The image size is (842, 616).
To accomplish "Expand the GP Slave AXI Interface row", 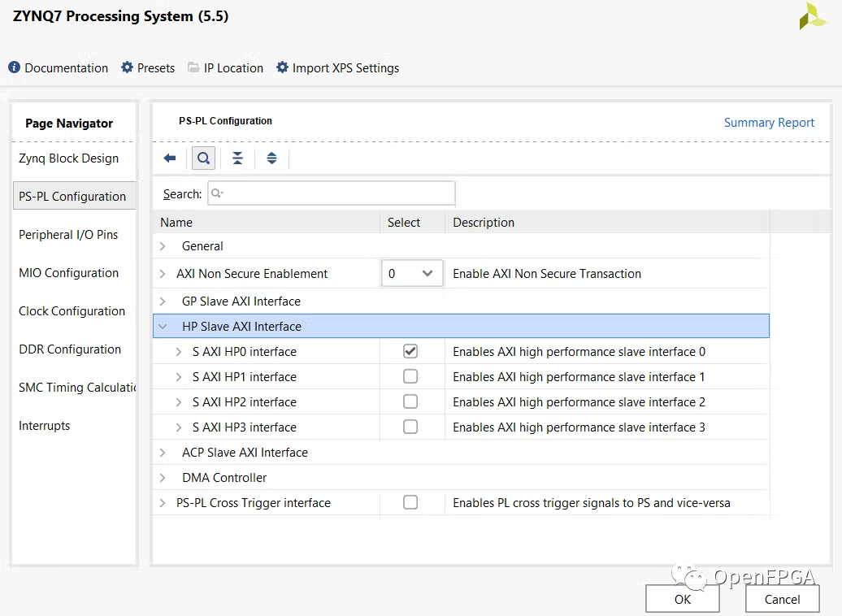I will pos(163,301).
